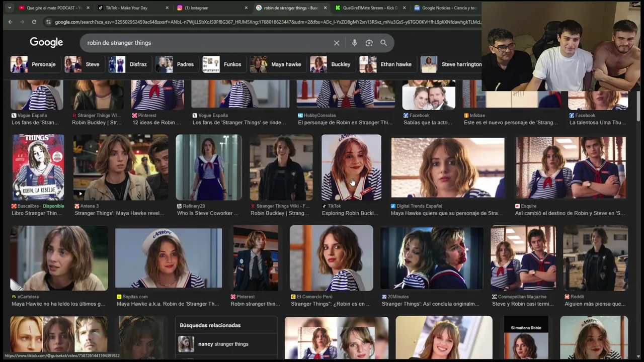Select the Maya hawke filter chip
Image resolution: width=644 pixels, height=362 pixels.
(277, 64)
